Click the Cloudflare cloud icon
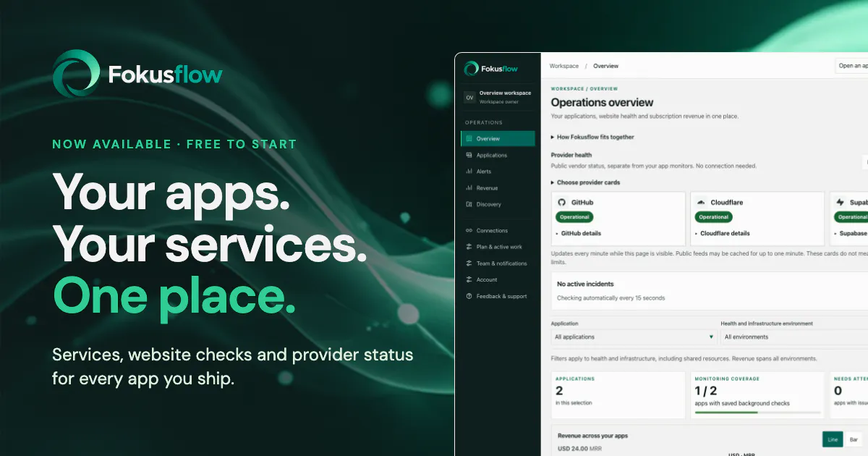The height and width of the screenshot is (456, 868). pyautogui.click(x=700, y=203)
